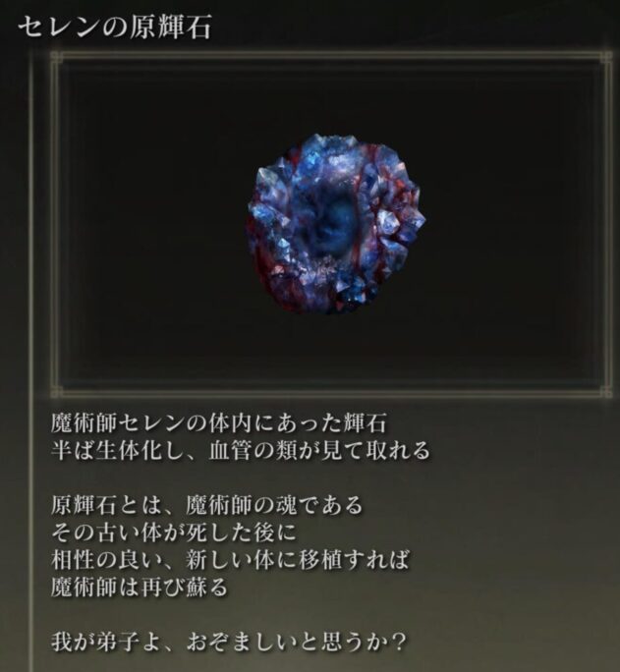
Task: Click the bottom-left corner ornament of frame
Action: click(x=56, y=391)
